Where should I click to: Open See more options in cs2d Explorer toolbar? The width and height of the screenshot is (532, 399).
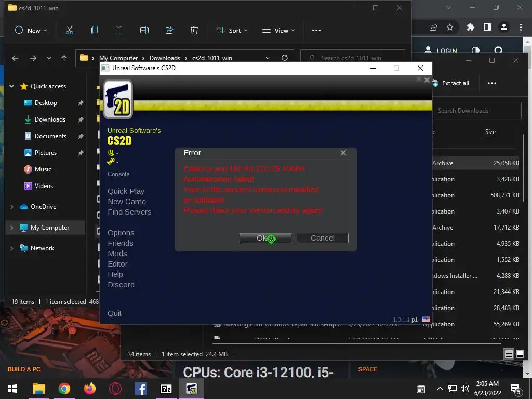pyautogui.click(x=316, y=30)
